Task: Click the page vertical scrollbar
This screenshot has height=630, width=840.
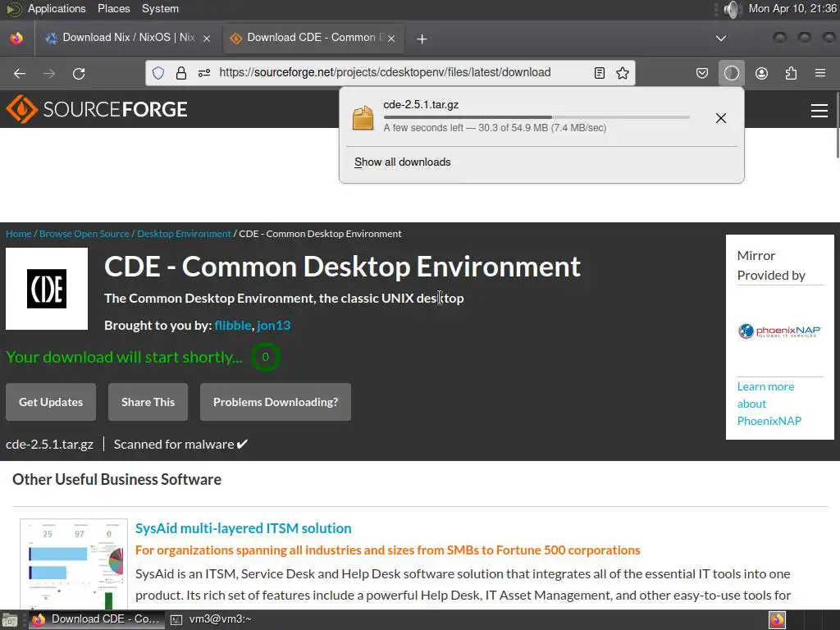Action: point(838,125)
